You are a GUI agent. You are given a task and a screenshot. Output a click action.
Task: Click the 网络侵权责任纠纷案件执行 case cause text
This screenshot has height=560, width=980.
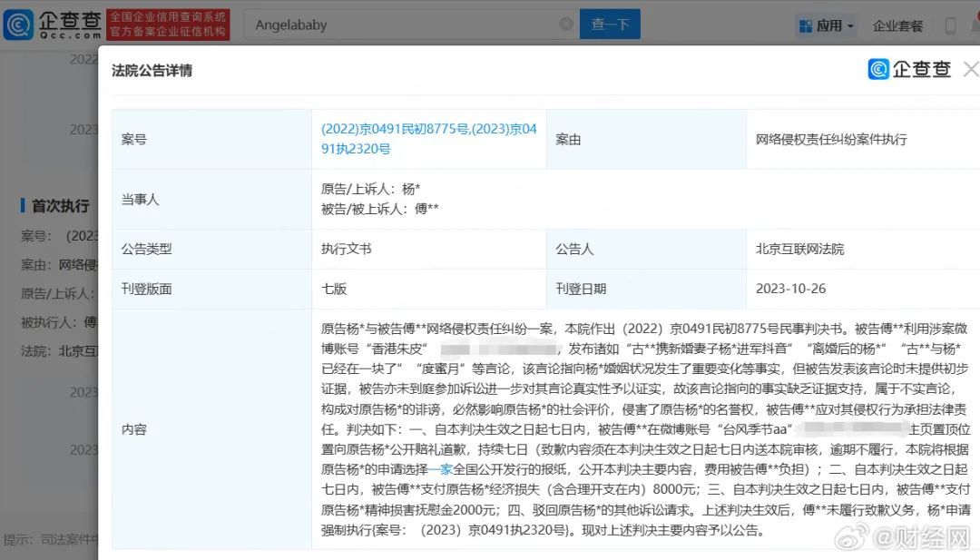click(830, 139)
